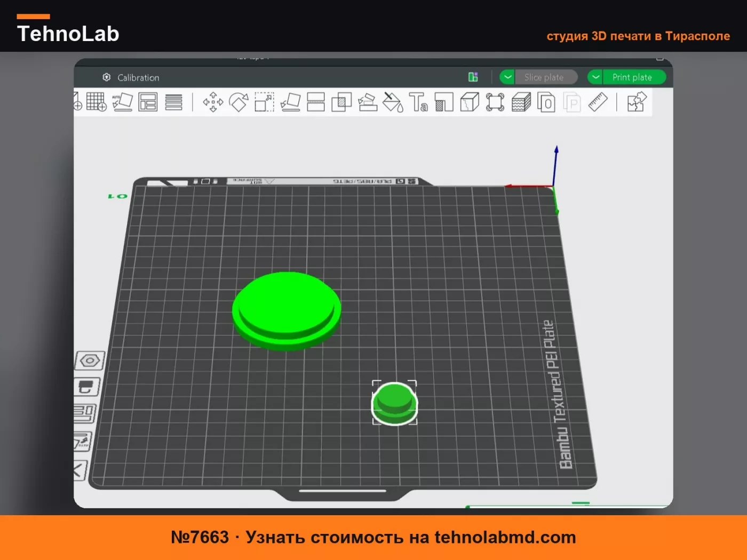Click the layered cube toolbar icon
747x560 pixels.
coord(521,102)
